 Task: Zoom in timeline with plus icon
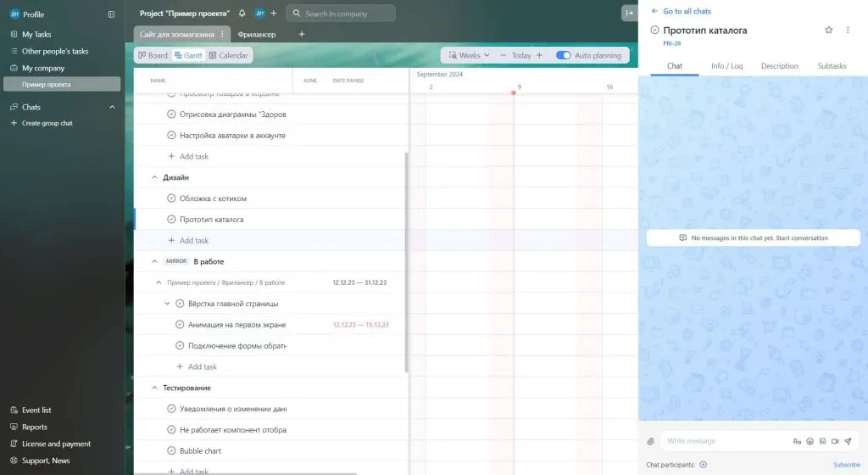click(x=539, y=55)
